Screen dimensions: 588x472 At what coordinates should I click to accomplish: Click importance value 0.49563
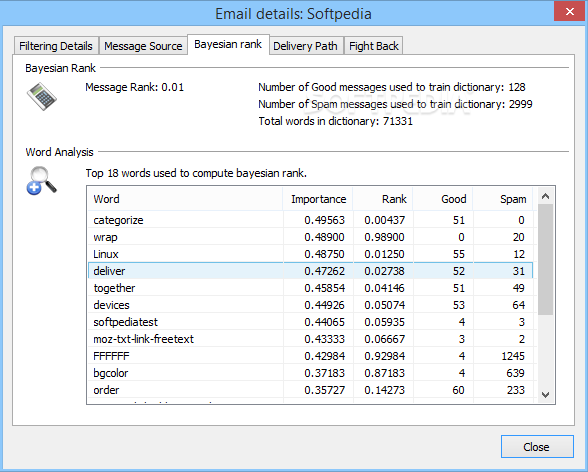pyautogui.click(x=324, y=220)
